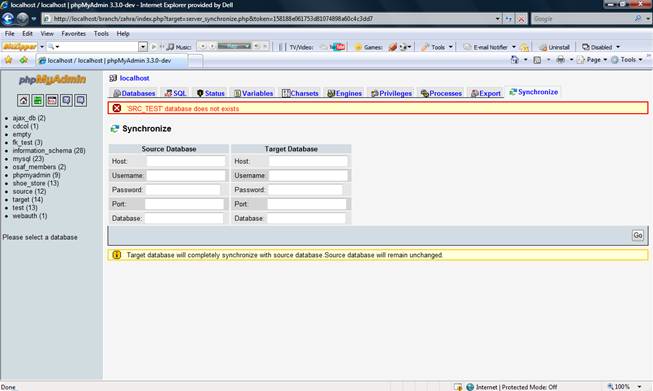Click the Favorites star icon

[x=8, y=60]
